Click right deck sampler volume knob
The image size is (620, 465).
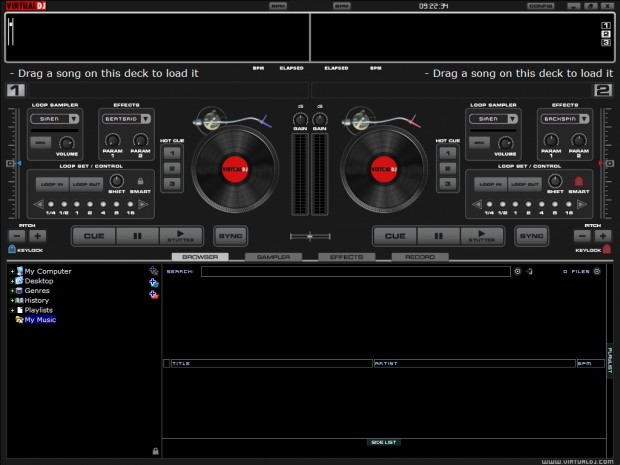505,143
